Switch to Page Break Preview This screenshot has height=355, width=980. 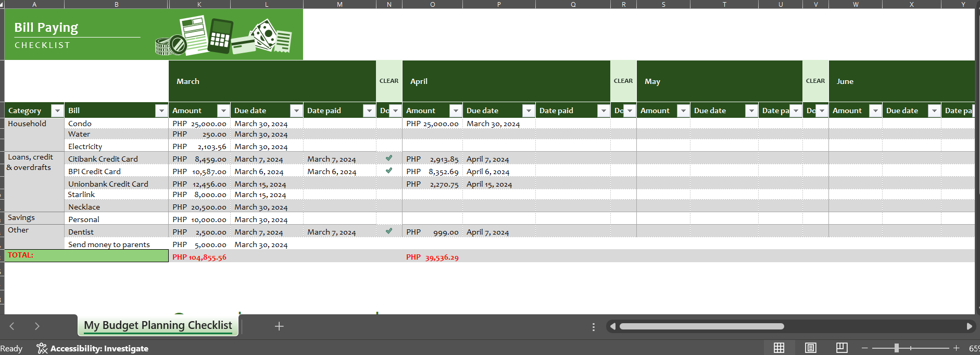click(842, 348)
